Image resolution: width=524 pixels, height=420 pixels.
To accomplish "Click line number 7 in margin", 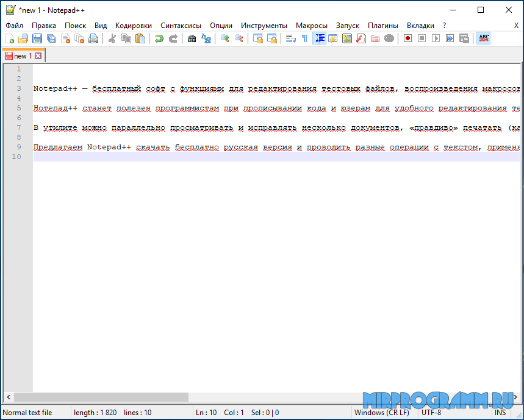I will click(x=19, y=127).
